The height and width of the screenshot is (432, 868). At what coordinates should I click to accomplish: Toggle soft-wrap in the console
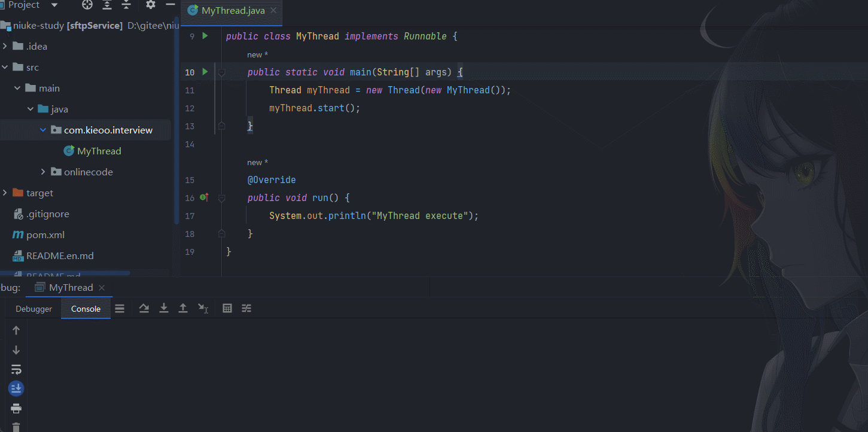(x=16, y=369)
